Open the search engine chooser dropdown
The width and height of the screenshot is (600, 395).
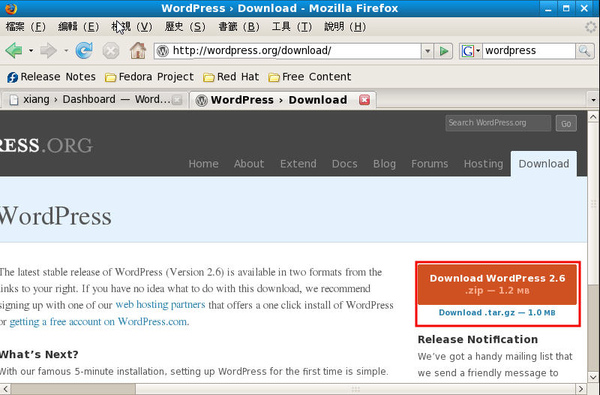point(478,51)
